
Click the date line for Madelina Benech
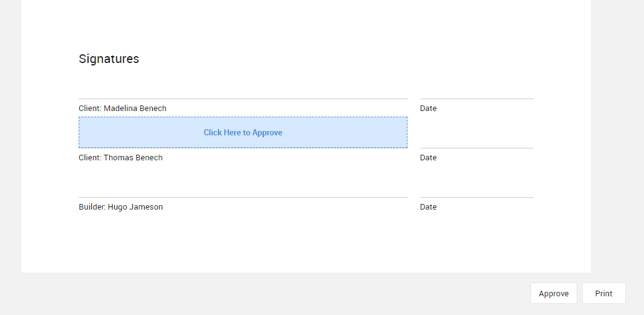coord(476,99)
